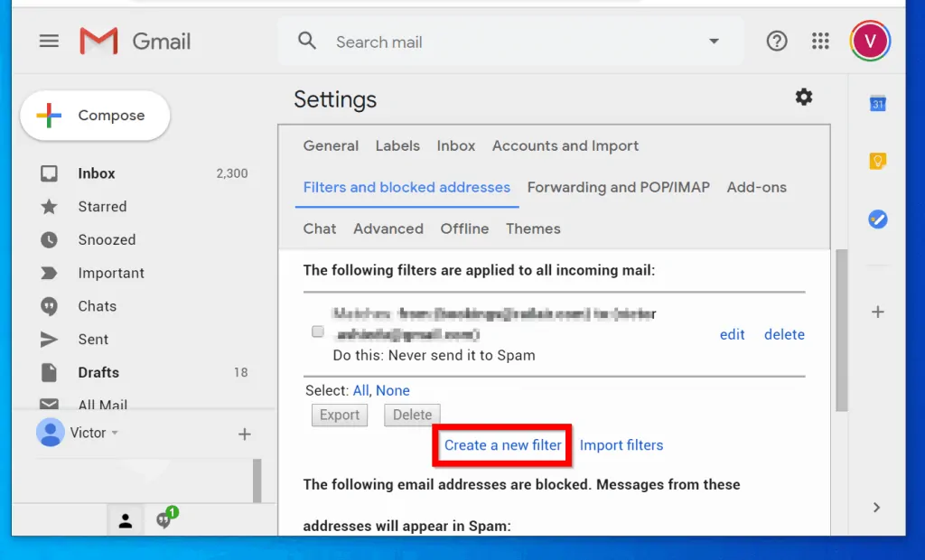925x560 pixels.
Task: Open the hamburger menu to collapse sidebar
Action: pyautogui.click(x=49, y=41)
